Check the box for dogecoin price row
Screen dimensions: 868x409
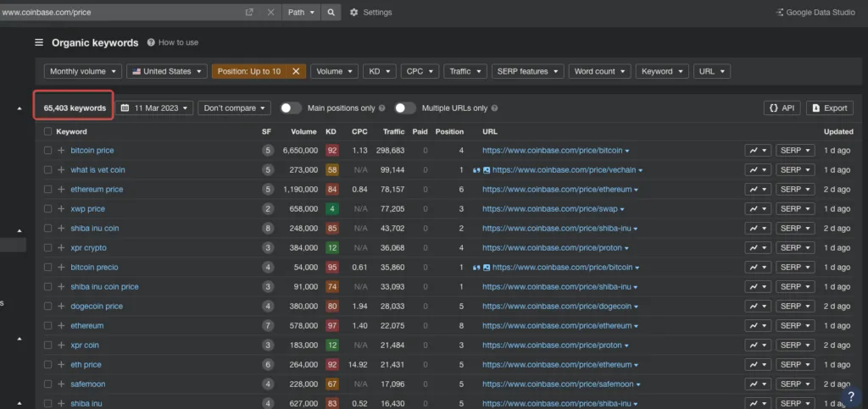pos(47,307)
